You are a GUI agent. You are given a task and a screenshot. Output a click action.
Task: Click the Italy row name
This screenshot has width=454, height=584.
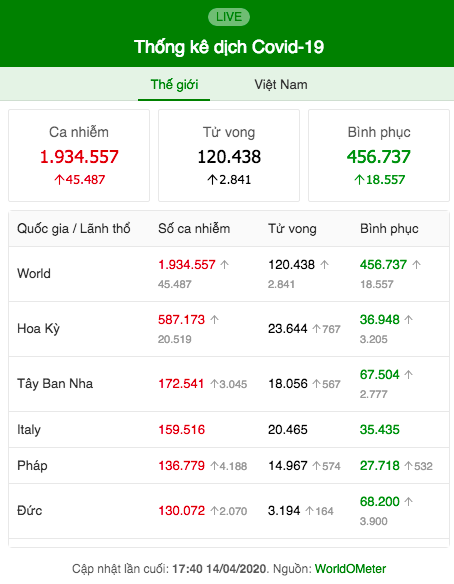29,429
